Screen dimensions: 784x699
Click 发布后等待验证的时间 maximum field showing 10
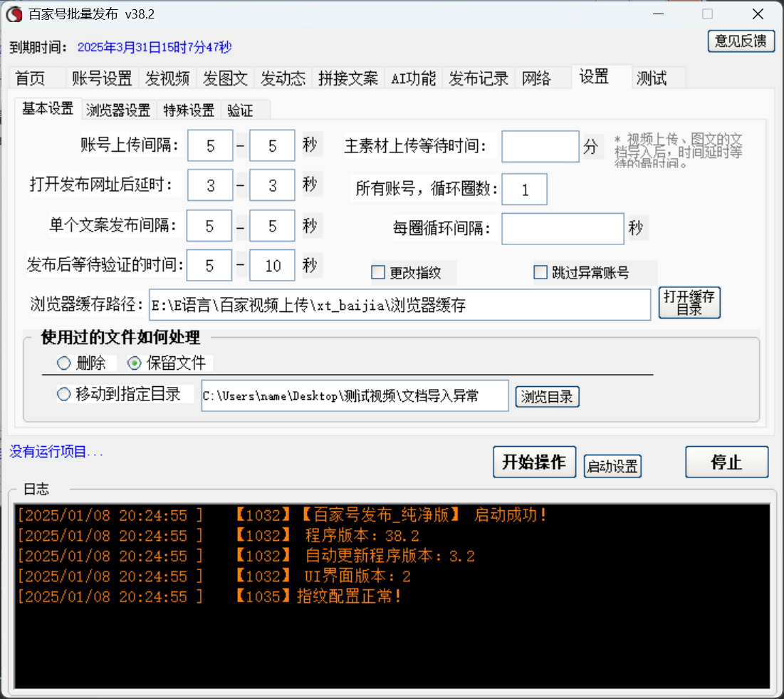click(272, 265)
